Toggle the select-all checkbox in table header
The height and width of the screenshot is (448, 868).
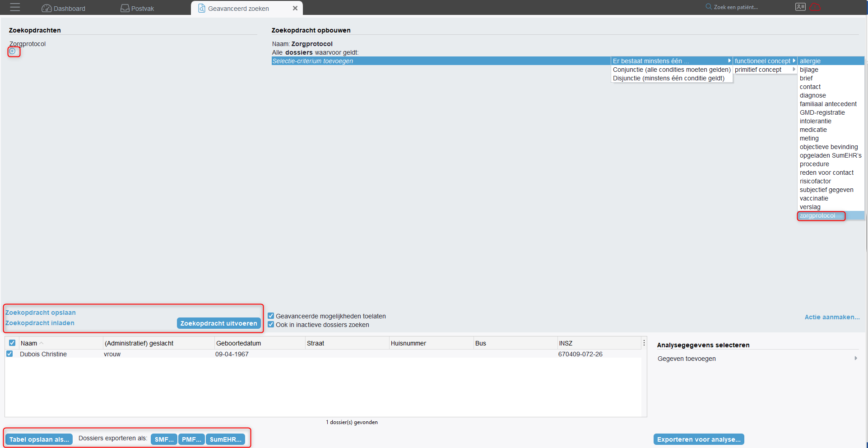(12, 343)
